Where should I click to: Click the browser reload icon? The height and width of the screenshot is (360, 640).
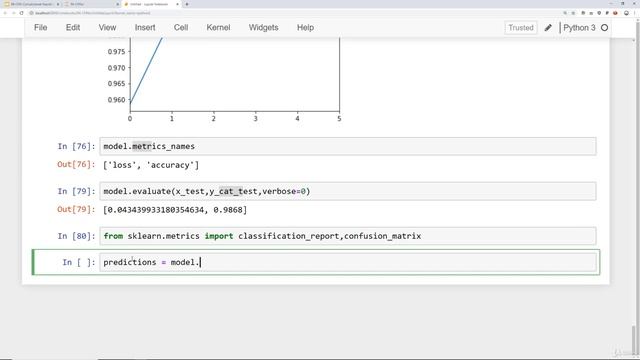pyautogui.click(x=21, y=13)
